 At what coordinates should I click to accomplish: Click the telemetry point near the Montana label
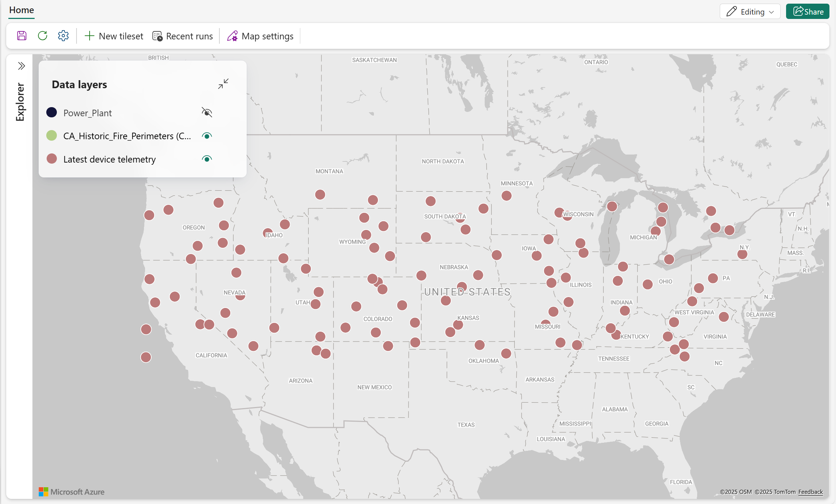coord(320,195)
